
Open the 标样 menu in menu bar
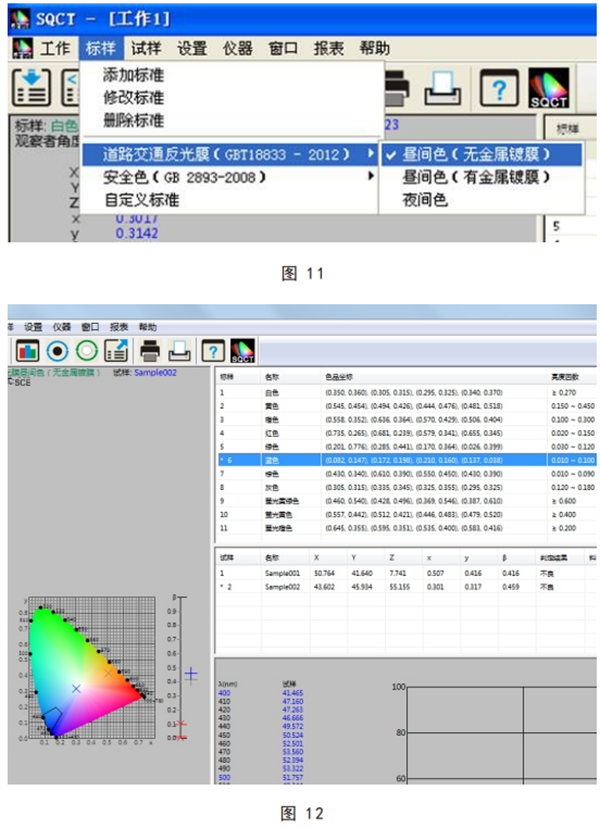(100, 47)
